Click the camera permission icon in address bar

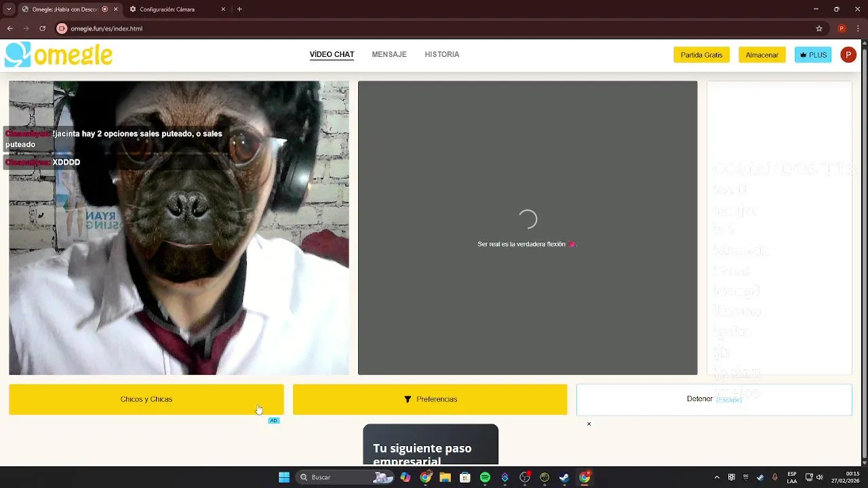(x=62, y=28)
